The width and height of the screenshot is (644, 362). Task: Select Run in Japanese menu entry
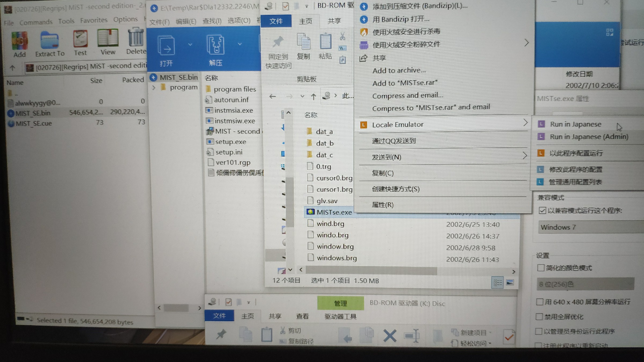(576, 124)
